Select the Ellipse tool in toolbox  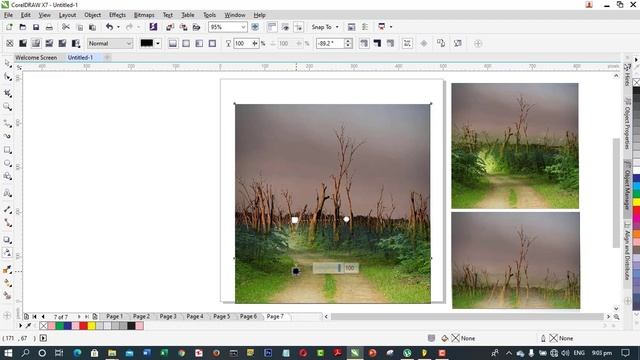tap(7, 163)
